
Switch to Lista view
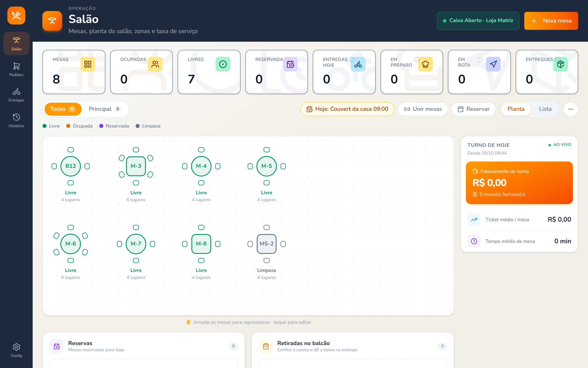pos(545,109)
